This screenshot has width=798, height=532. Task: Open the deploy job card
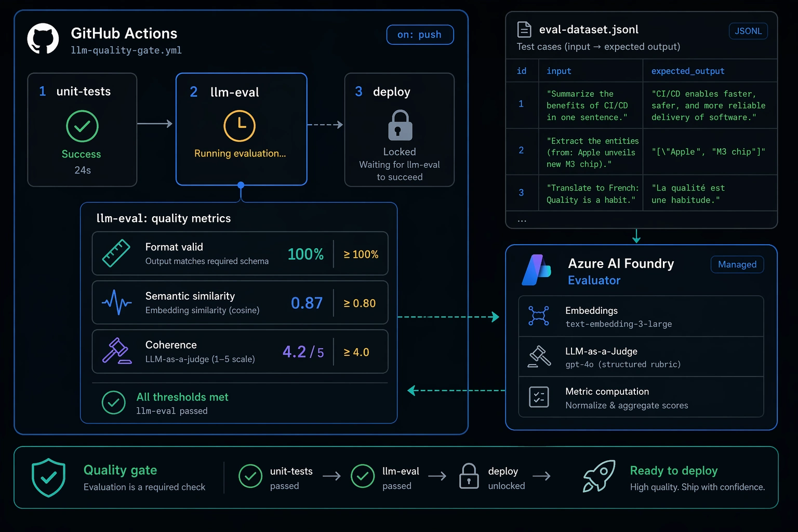[400, 130]
